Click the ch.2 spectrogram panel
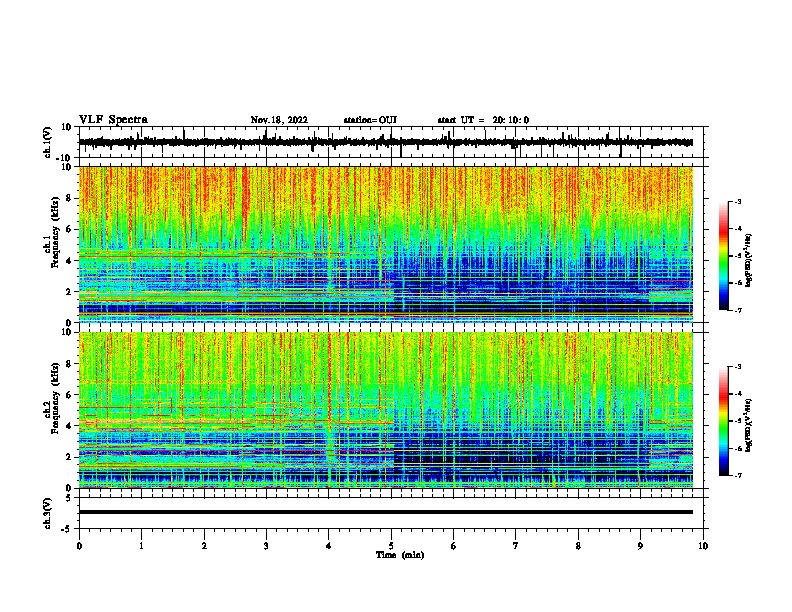Image resolution: width=792 pixels, height=612 pixels. [386, 410]
